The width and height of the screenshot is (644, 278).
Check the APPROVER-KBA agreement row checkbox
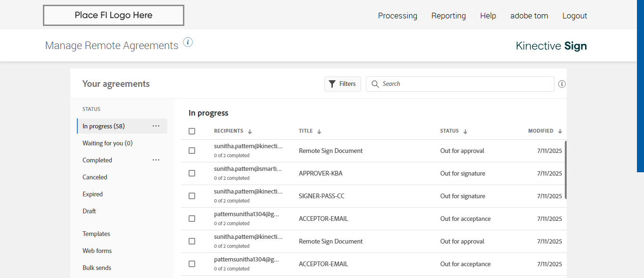tap(192, 173)
